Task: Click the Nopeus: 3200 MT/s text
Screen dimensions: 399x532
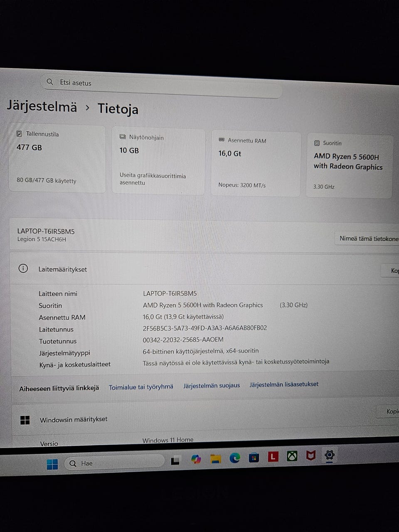Action: coord(242,185)
